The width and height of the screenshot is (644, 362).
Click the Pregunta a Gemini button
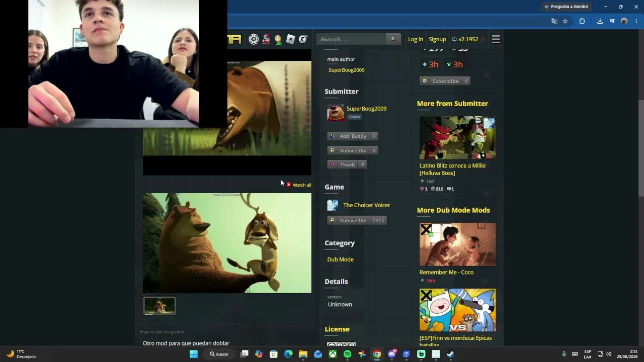[x=566, y=7]
